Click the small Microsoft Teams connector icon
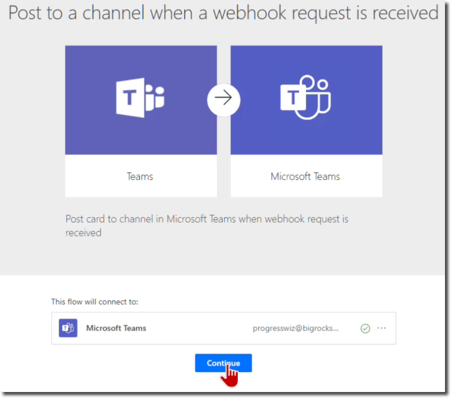Viewport: 451px width, 398px height. click(68, 328)
